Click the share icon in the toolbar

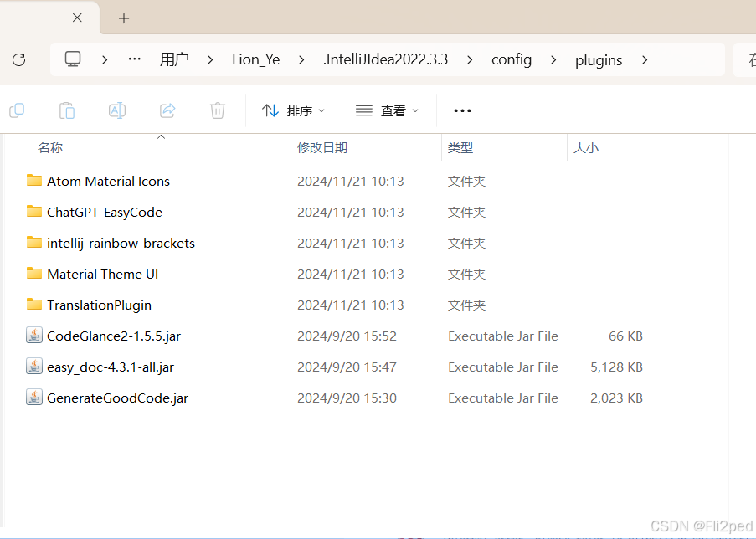(167, 110)
